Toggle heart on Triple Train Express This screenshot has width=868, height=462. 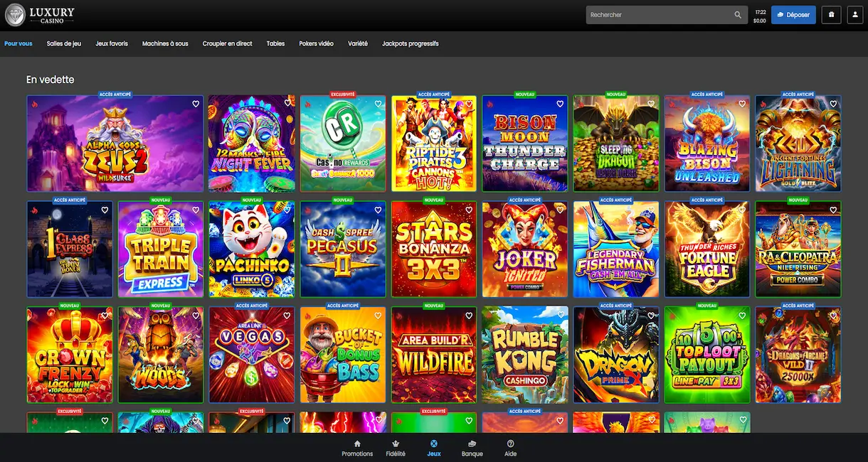pyautogui.click(x=196, y=210)
